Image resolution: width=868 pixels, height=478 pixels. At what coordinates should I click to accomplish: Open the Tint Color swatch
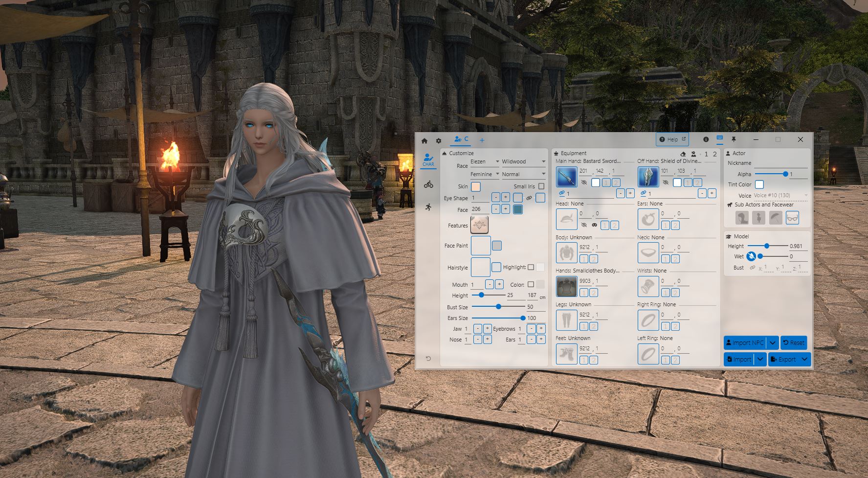pyautogui.click(x=759, y=184)
